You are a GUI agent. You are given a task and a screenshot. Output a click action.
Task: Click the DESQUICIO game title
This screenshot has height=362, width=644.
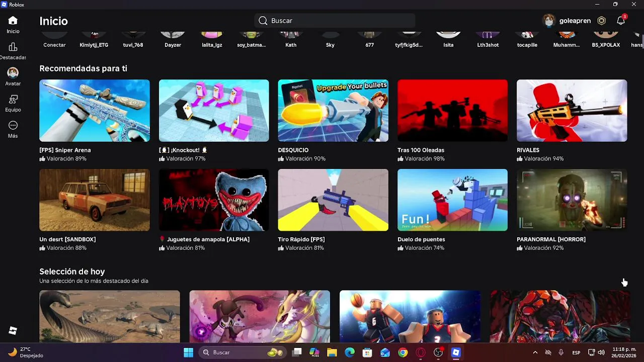tap(293, 150)
